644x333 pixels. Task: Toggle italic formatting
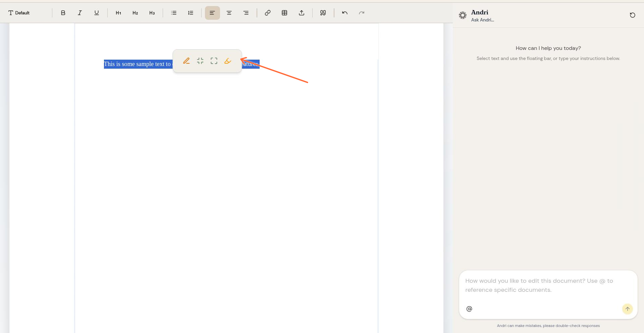point(80,13)
